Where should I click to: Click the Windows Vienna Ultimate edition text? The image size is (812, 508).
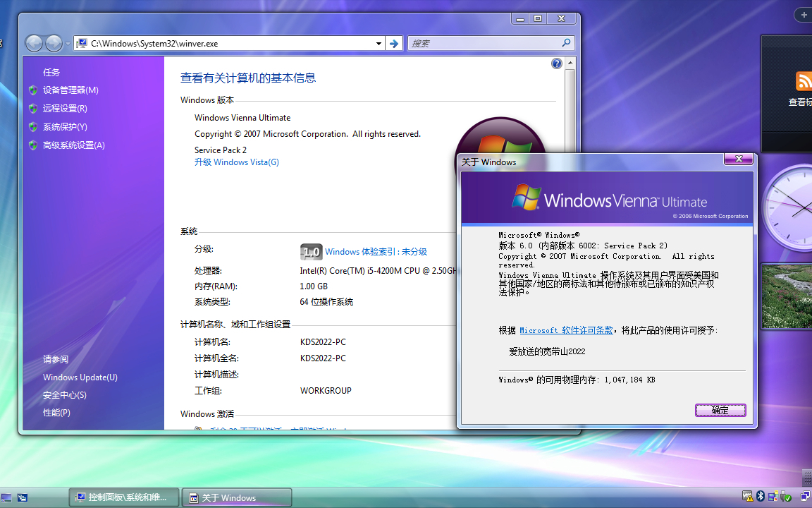(x=242, y=118)
